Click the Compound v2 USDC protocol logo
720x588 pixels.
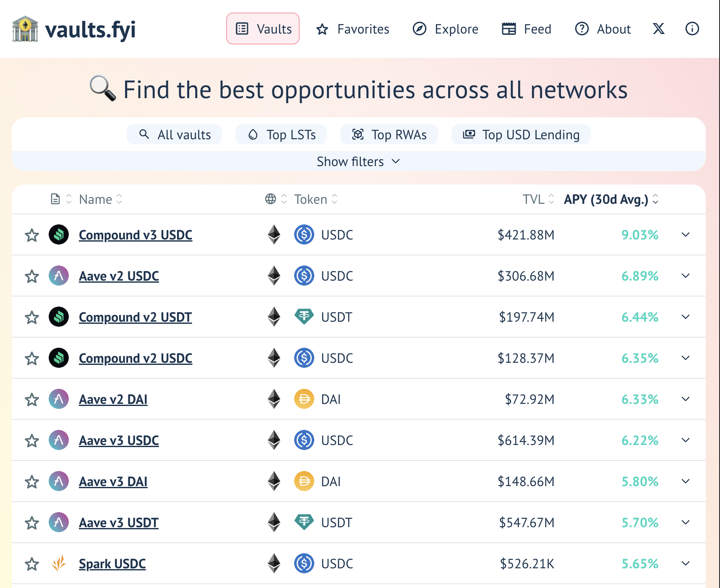pos(59,358)
